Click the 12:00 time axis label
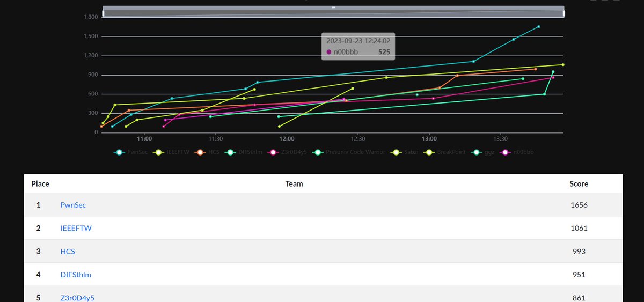 tap(287, 138)
